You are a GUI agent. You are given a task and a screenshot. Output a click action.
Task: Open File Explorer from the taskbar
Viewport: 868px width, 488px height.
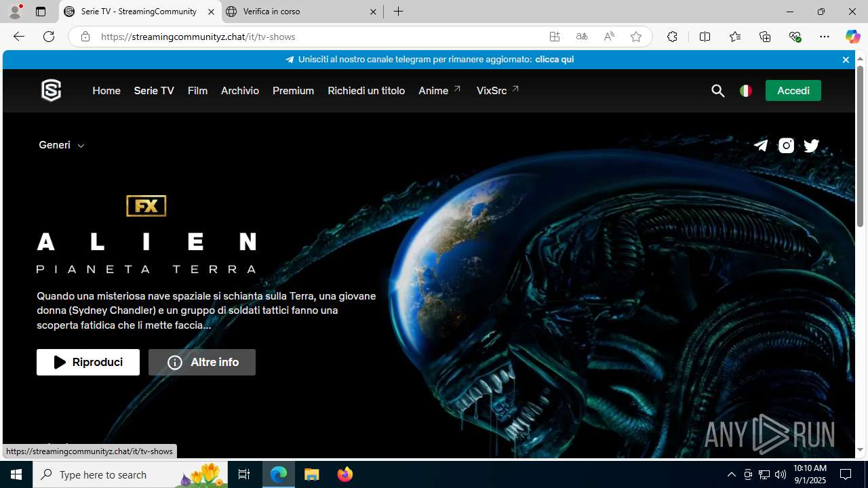[312, 474]
